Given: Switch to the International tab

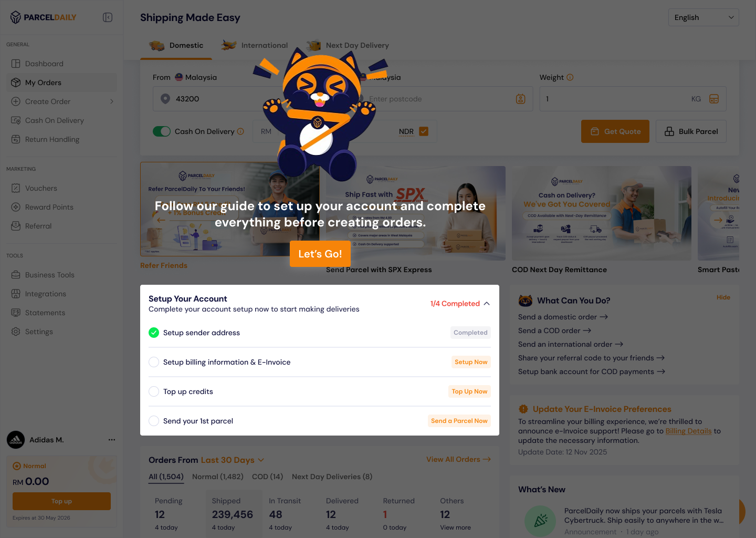Looking at the screenshot, I should click(x=255, y=45).
